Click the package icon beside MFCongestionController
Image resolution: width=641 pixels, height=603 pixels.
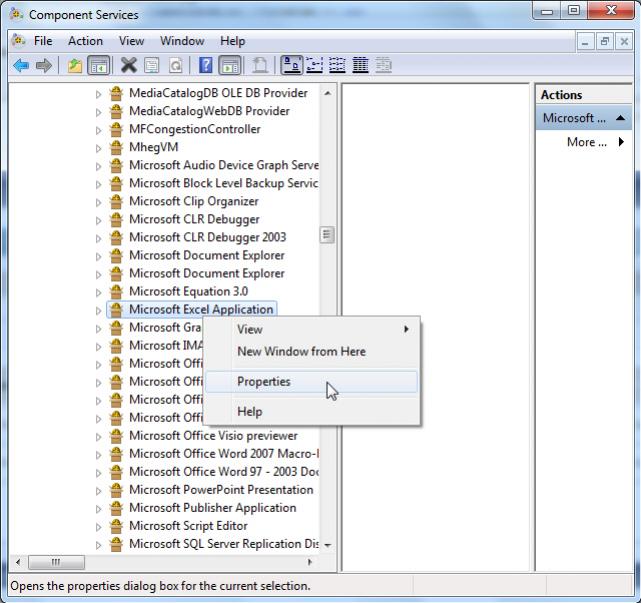click(x=116, y=129)
